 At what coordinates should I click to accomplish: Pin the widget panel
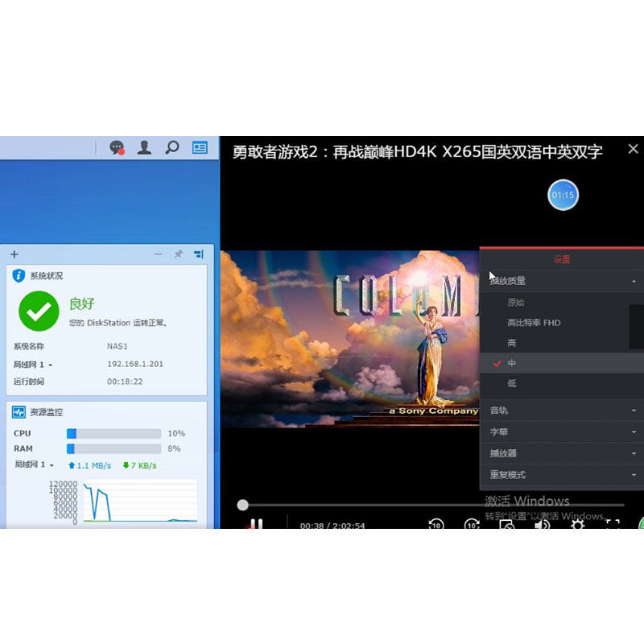point(178,254)
